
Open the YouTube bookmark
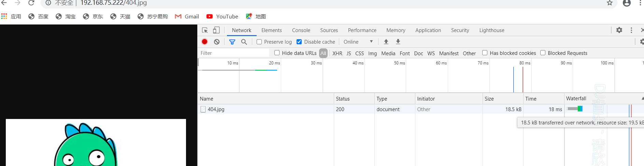click(222, 16)
